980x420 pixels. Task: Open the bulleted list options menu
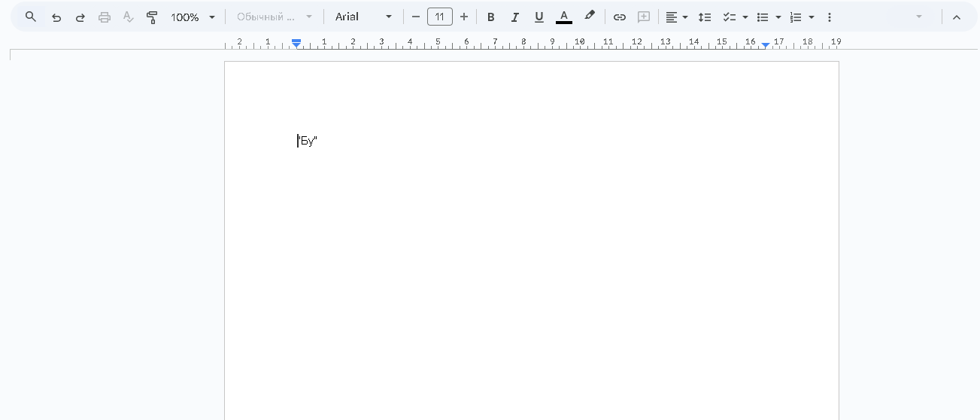coord(778,17)
